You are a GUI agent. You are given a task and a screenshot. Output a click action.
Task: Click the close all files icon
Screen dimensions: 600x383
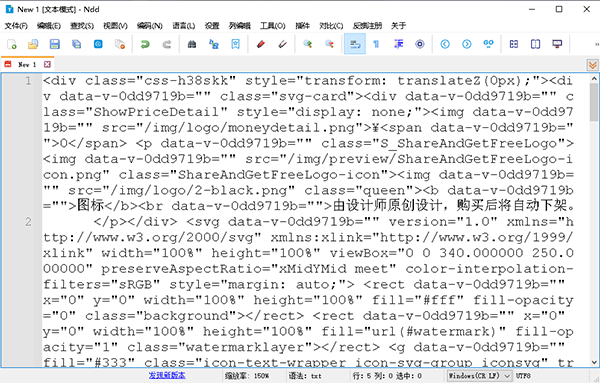pyautogui.click(x=120, y=44)
